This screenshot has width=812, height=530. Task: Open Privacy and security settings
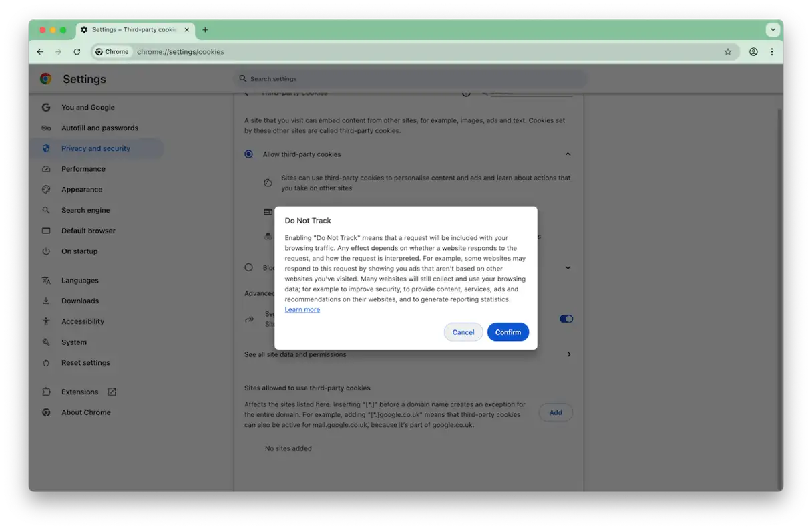(95, 148)
